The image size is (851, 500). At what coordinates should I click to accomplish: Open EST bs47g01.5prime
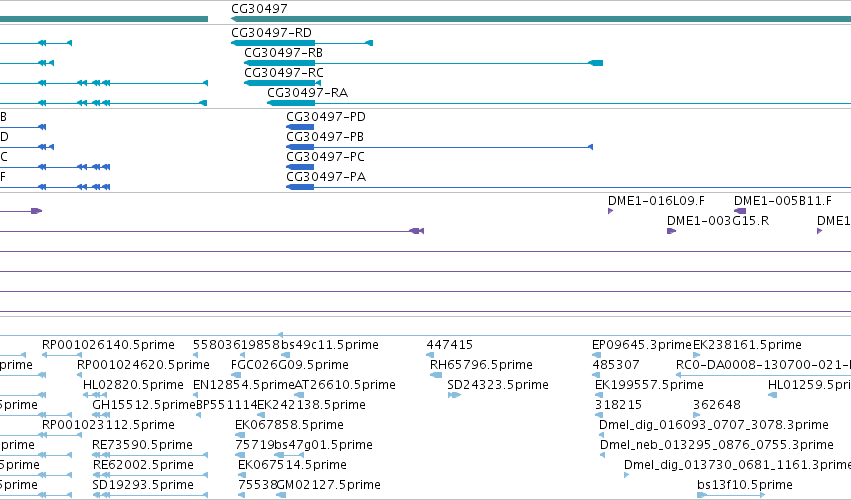click(x=323, y=445)
